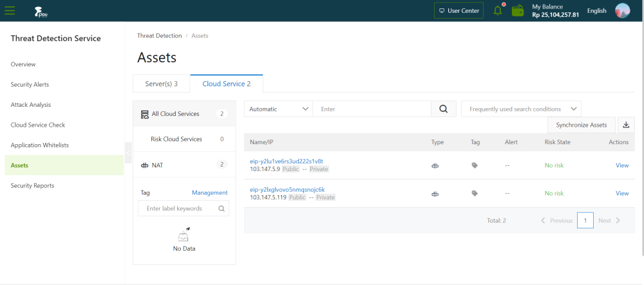Screen dimensions: 644x285
Task: Click No risk status for 103.147.5.119
Action: click(x=554, y=193)
